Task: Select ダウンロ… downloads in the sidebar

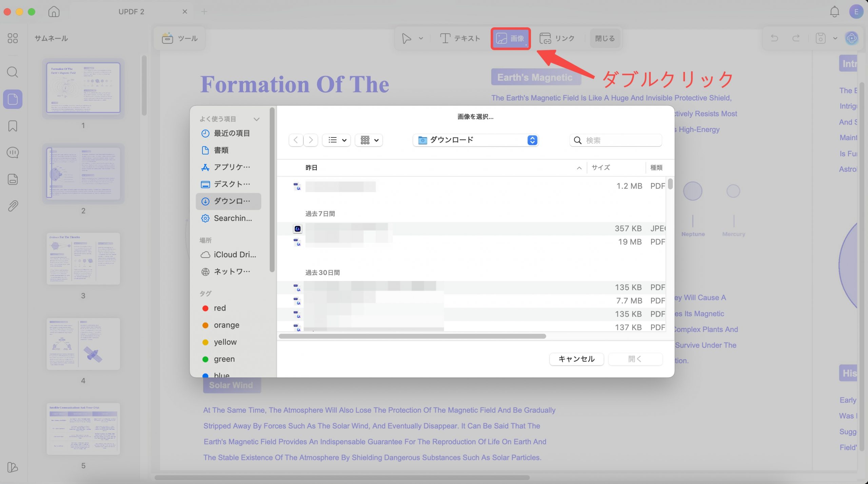Action: point(229,201)
